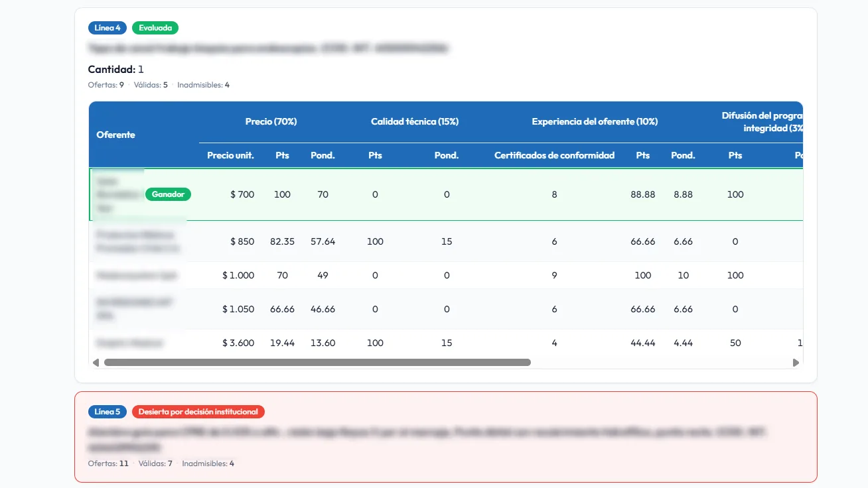Click the Oferente column header
The image size is (868, 488).
click(x=116, y=135)
